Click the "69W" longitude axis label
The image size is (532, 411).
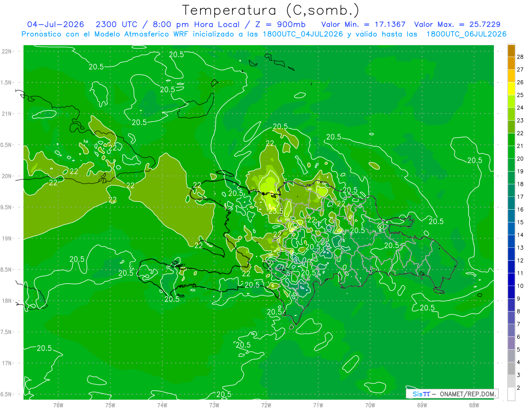422,405
